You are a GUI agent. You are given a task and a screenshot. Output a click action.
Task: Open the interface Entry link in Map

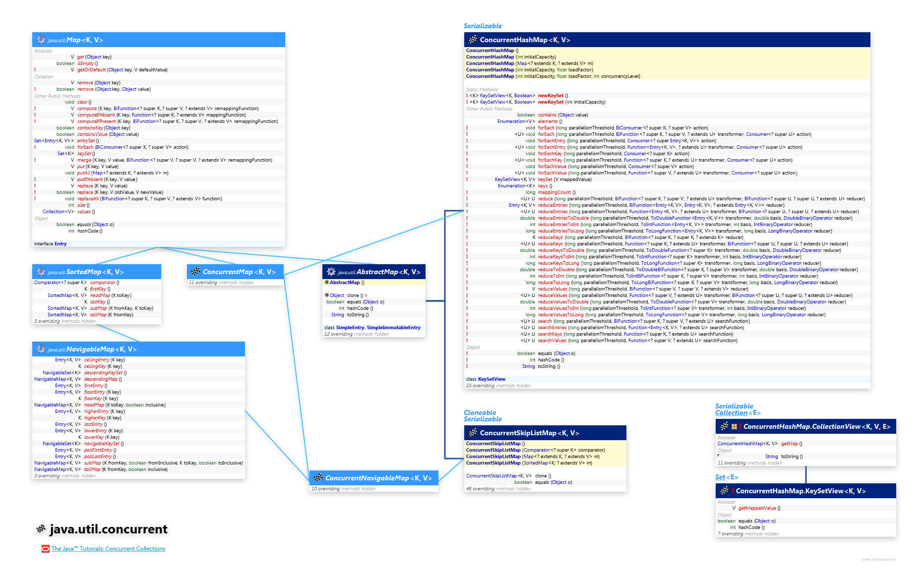pyautogui.click(x=60, y=243)
